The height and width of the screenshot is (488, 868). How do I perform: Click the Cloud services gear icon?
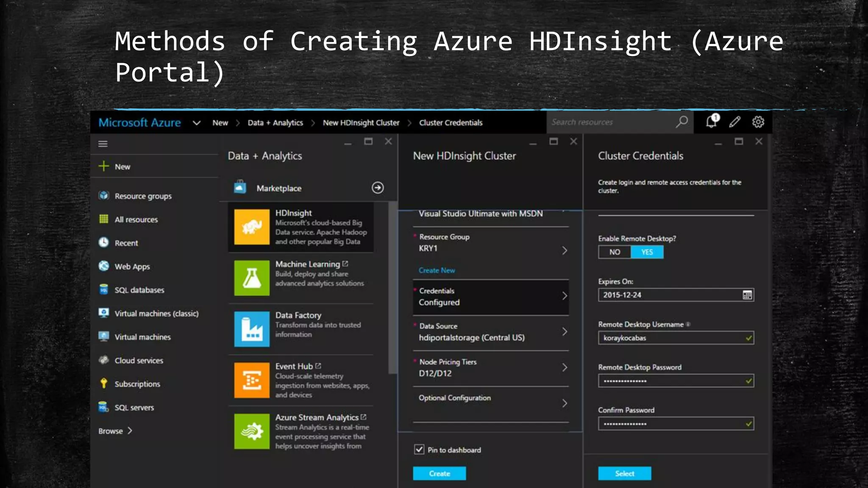pos(103,360)
